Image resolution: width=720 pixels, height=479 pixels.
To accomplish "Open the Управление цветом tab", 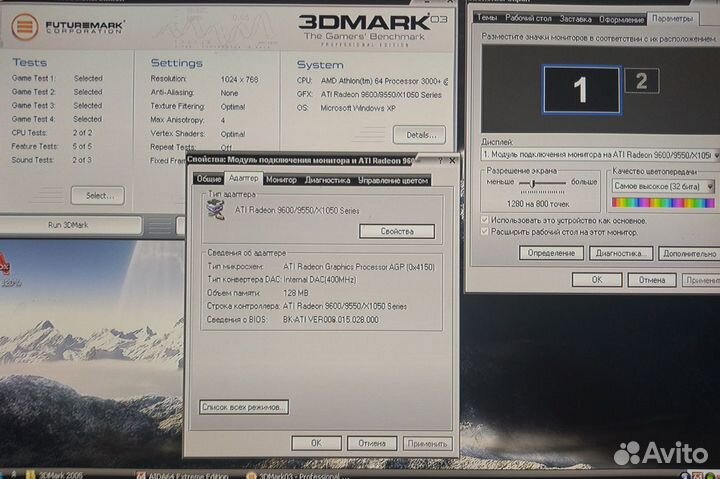I will click(x=393, y=180).
